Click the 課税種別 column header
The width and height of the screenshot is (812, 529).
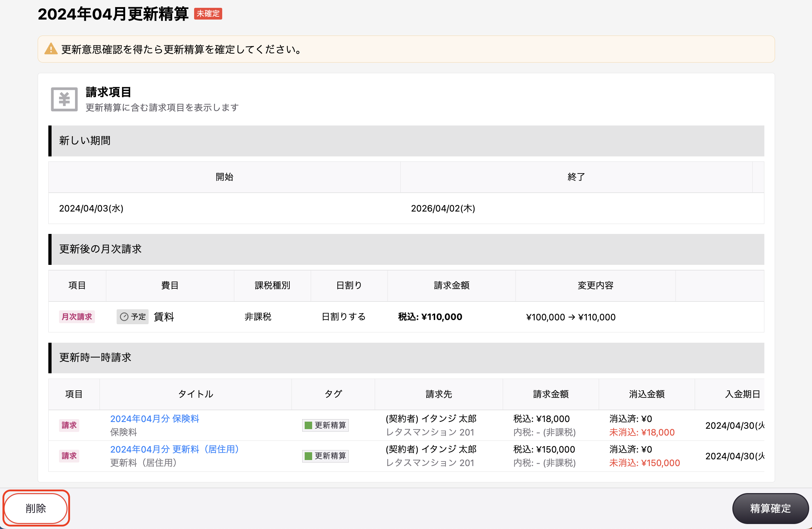(x=272, y=285)
